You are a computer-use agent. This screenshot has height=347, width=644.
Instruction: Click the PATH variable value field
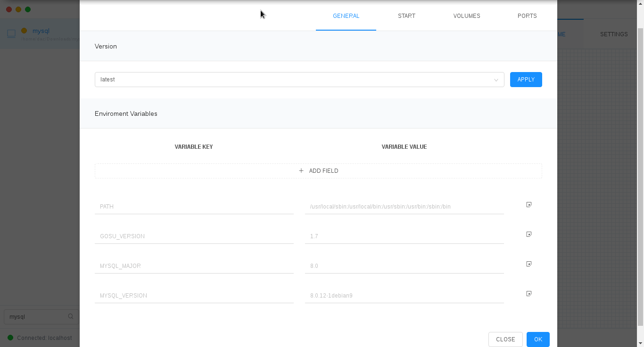(405, 207)
